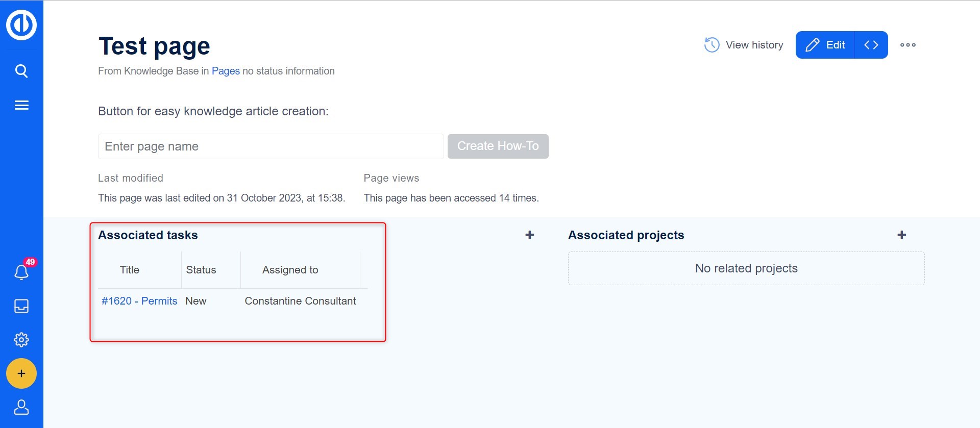Click the Assigned to column header
The height and width of the screenshot is (428, 980).
tap(290, 270)
